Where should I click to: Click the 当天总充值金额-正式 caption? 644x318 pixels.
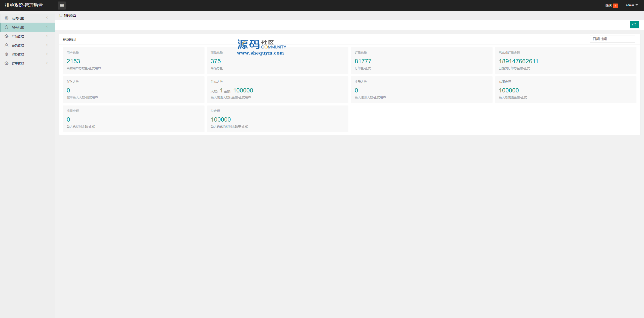click(x=513, y=97)
